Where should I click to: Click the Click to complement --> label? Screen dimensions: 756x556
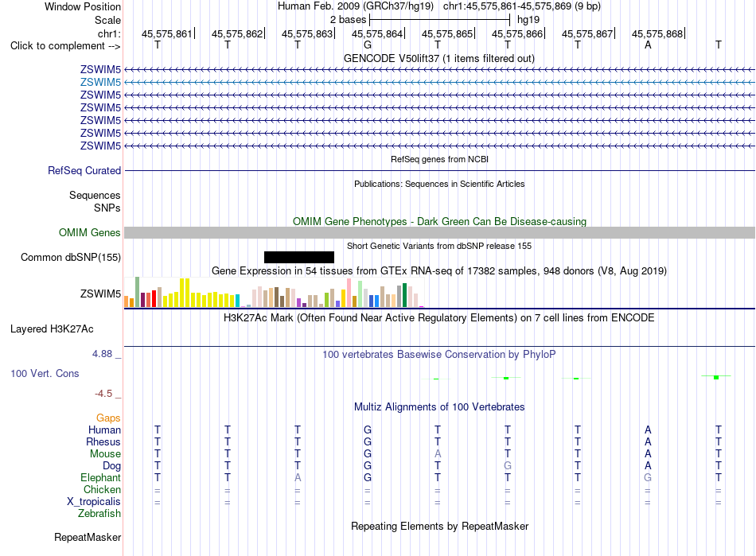65,46
